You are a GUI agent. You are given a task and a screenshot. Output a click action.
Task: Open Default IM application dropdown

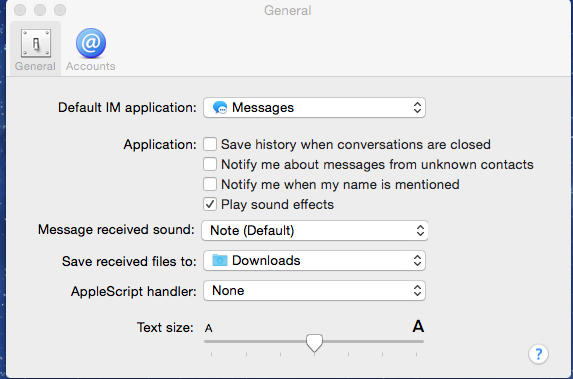pyautogui.click(x=314, y=108)
